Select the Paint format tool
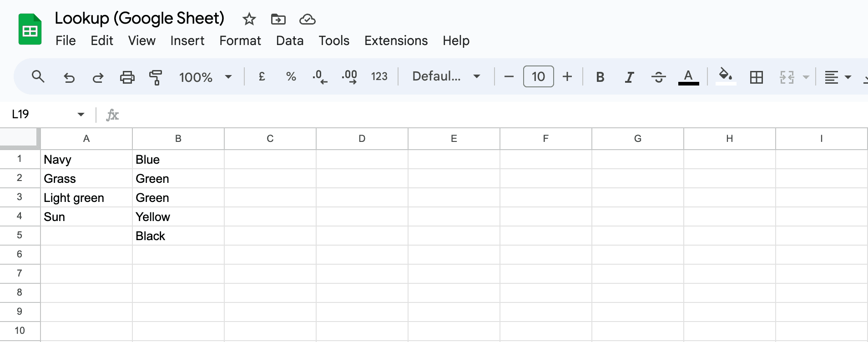 156,77
